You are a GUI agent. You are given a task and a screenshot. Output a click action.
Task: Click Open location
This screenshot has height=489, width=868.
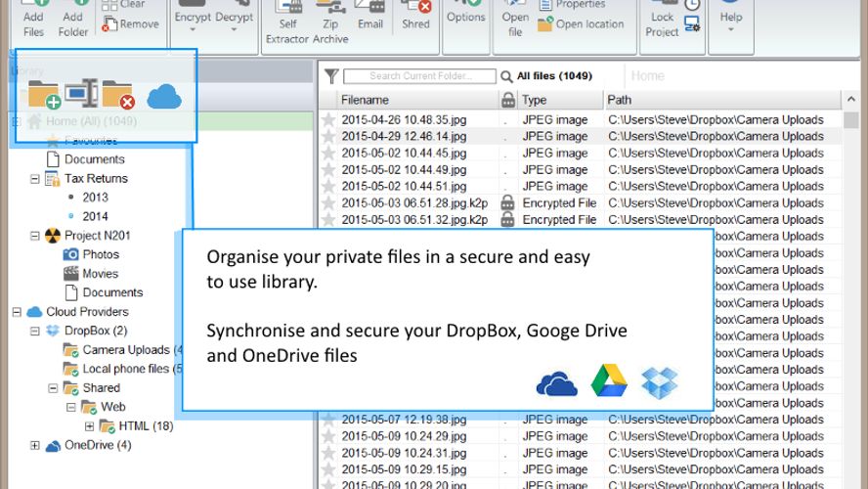pyautogui.click(x=581, y=24)
